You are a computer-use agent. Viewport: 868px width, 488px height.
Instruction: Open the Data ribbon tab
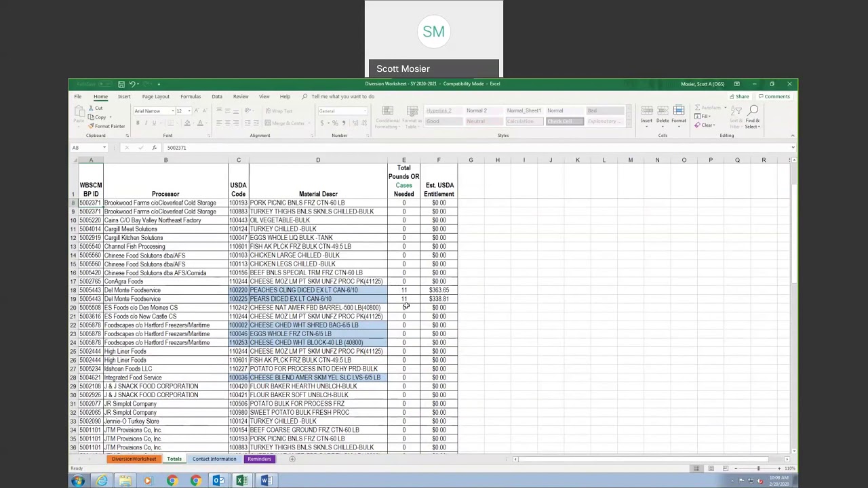pos(217,96)
